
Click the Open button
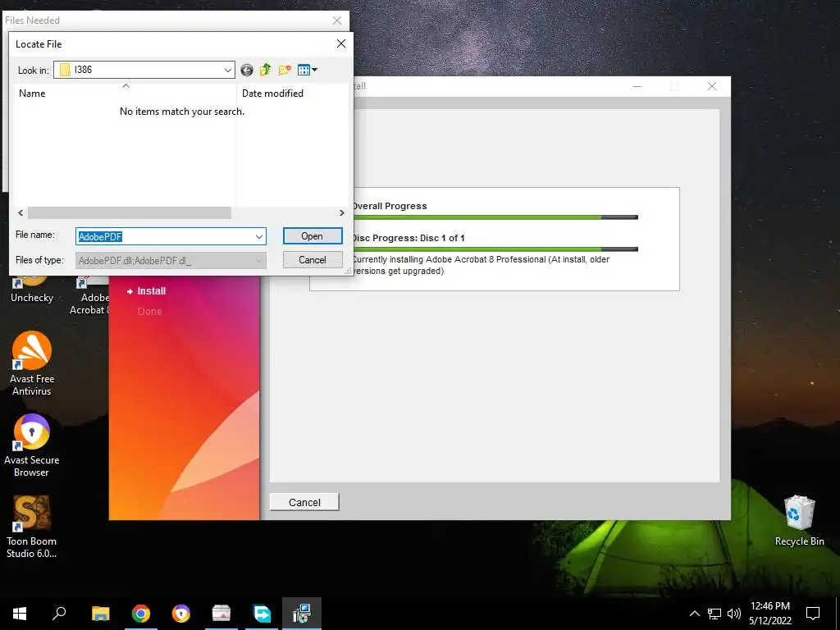pyautogui.click(x=313, y=236)
